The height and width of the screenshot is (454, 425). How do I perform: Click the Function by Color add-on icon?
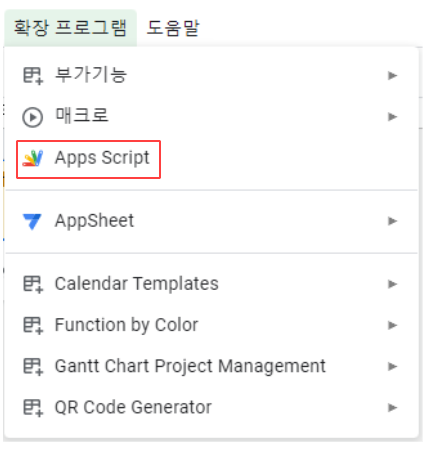(x=33, y=325)
